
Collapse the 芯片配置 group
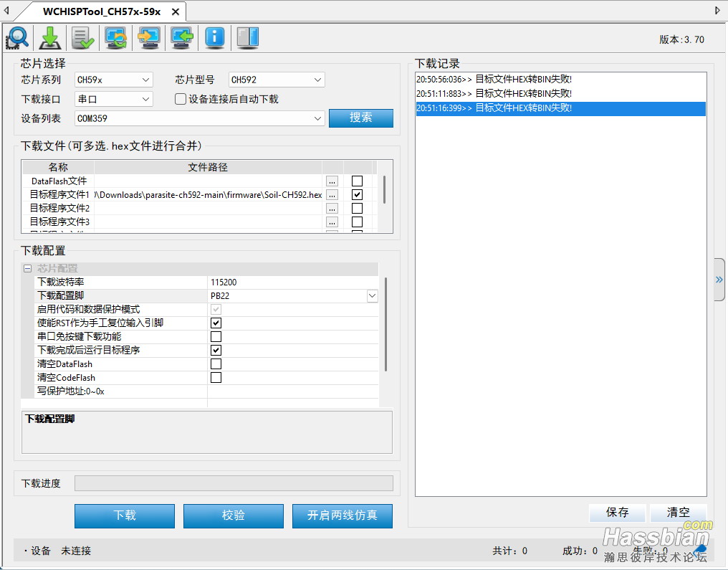[x=28, y=268]
